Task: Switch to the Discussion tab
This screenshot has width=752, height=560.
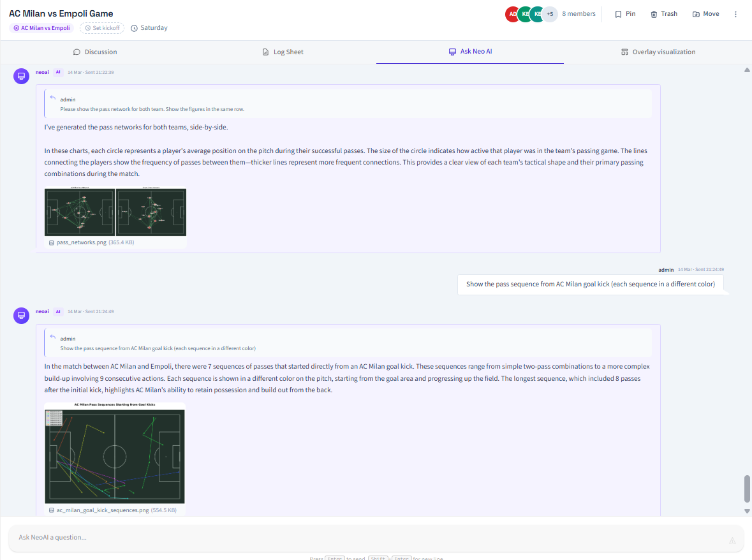Action: click(95, 52)
